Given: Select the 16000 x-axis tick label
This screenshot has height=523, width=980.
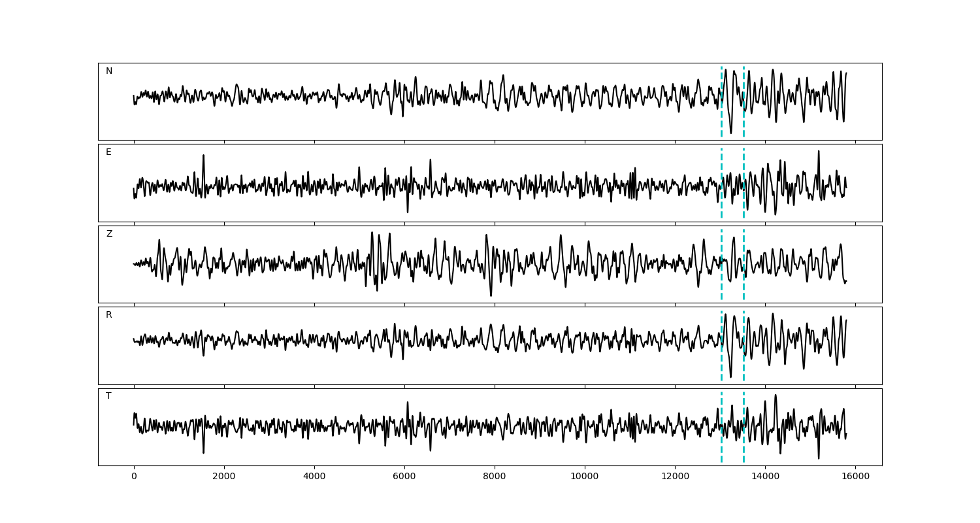Looking at the screenshot, I should pos(855,477).
